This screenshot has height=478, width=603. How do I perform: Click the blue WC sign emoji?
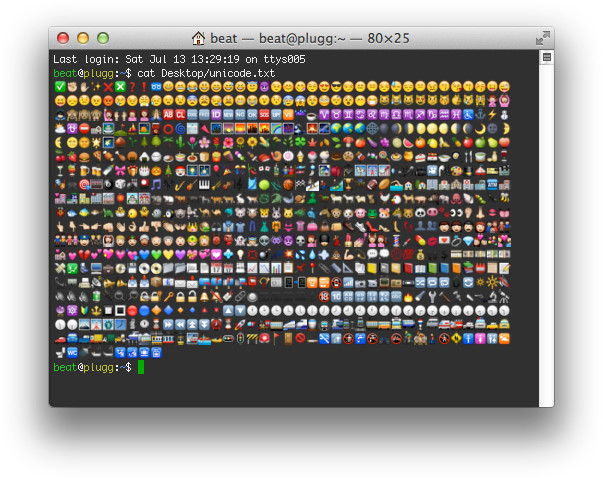tap(72, 352)
